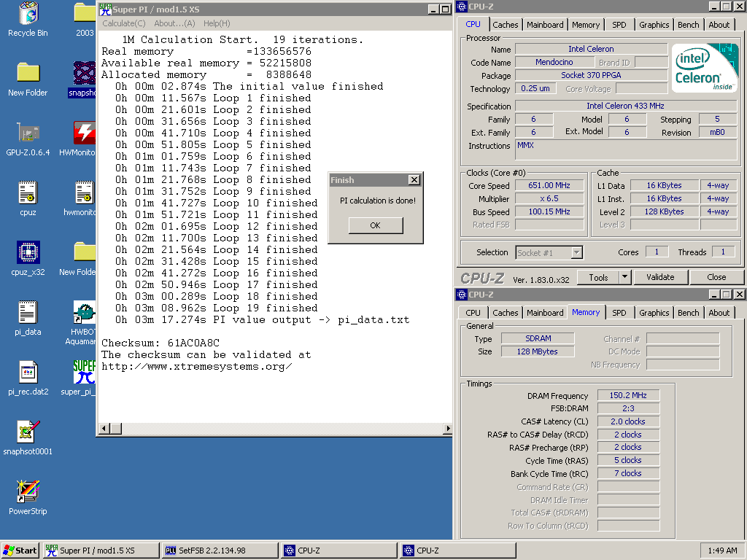
Task: Click the lower CPU-Z window title icon
Action: click(462, 295)
